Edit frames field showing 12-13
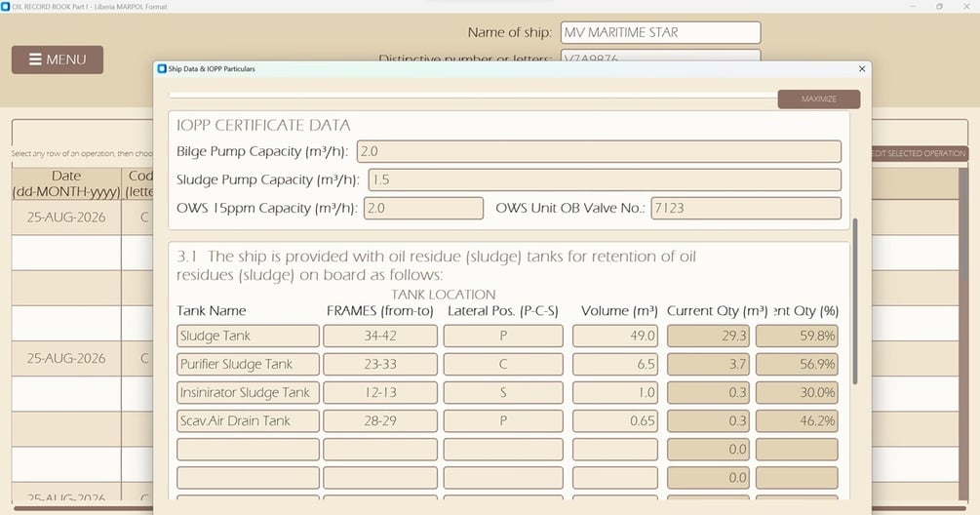 point(380,392)
